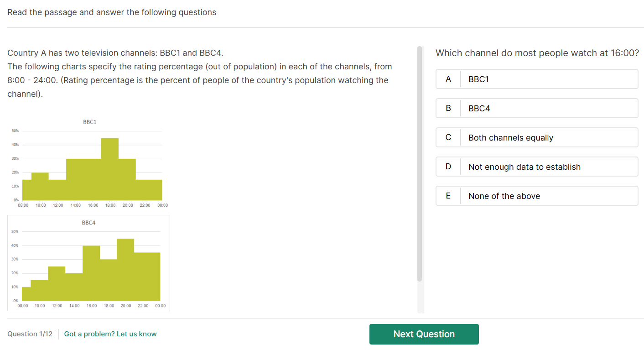Viewport: 644px width, 350px height.
Task: Click the passage panel vertical scrollbar
Action: click(420, 164)
